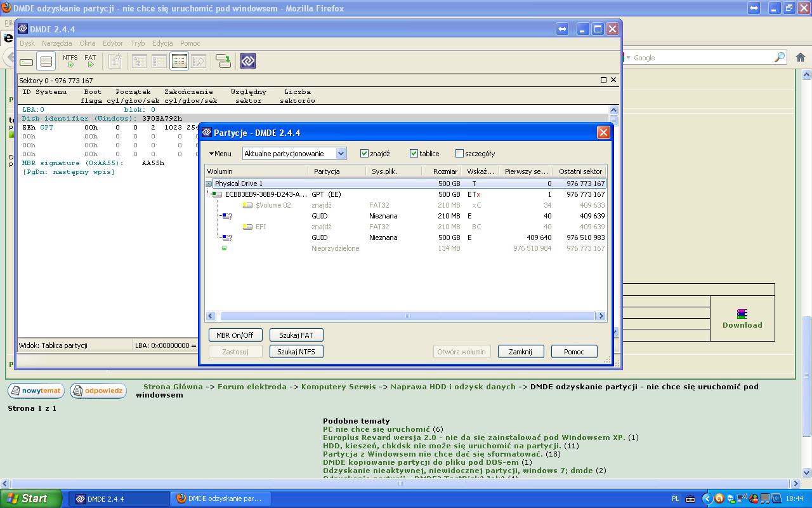The image size is (812, 508).
Task: Click the file list view toolbar icon
Action: coord(159,61)
